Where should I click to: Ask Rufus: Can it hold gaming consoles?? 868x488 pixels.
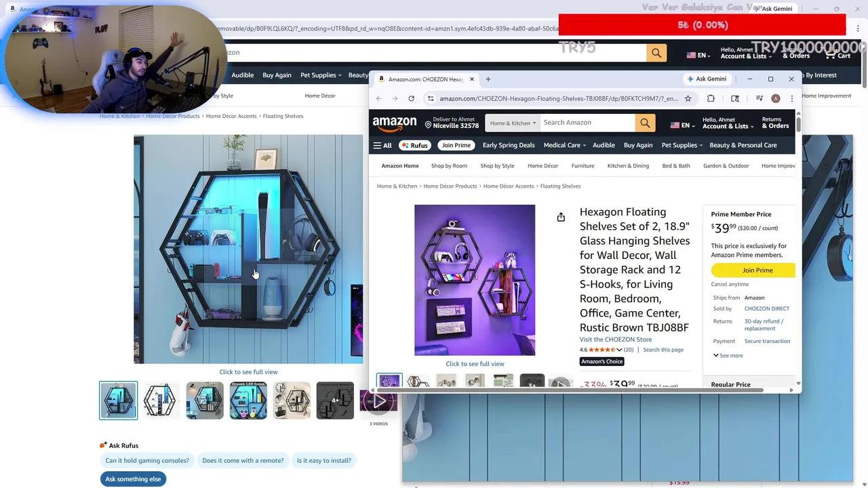(x=147, y=460)
